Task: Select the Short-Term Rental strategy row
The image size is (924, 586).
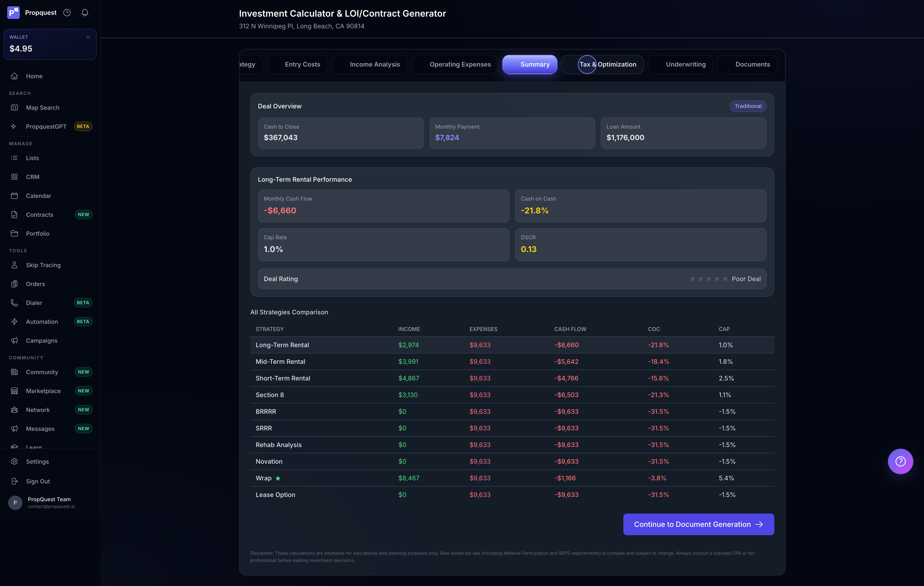Action: [512, 378]
